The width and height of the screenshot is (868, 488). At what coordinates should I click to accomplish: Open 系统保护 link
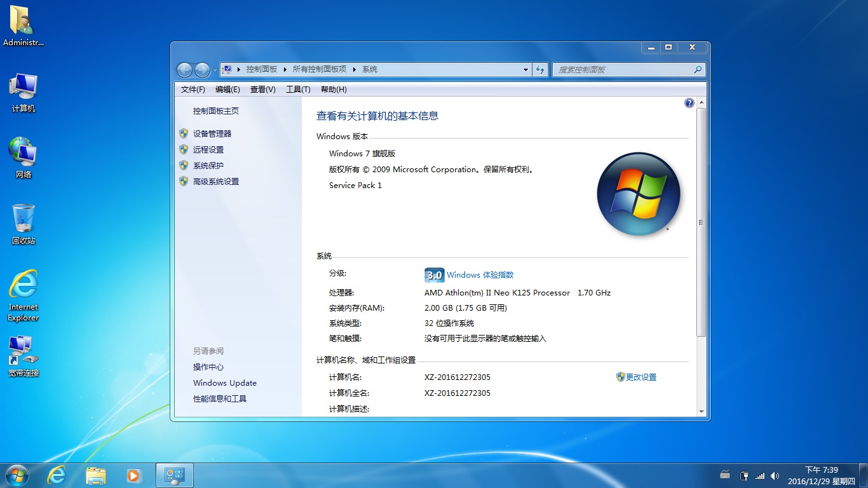point(208,166)
